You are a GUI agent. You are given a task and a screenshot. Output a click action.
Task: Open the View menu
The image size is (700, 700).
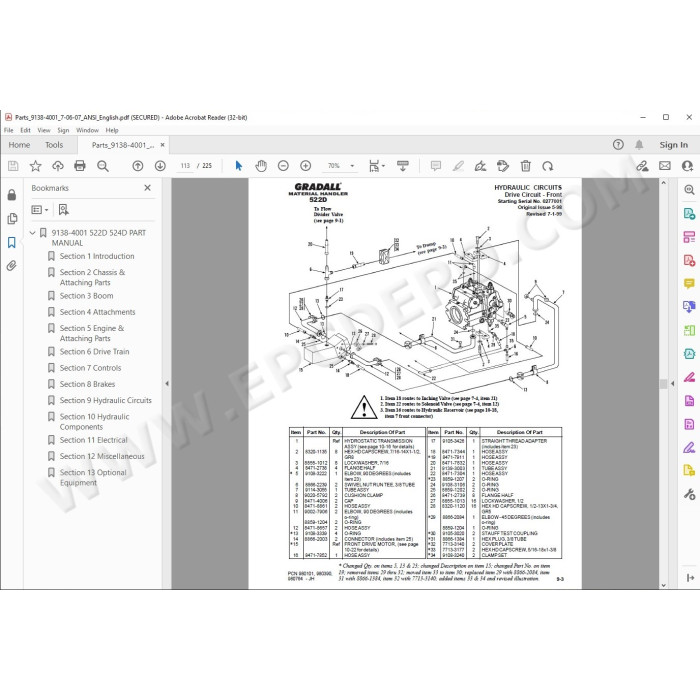click(x=44, y=130)
